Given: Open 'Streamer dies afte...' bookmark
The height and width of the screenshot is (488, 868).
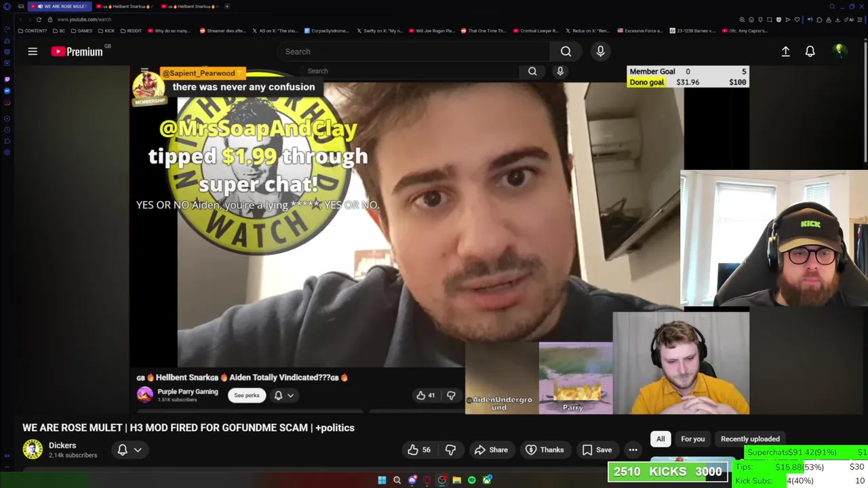Looking at the screenshot, I should coord(222,30).
